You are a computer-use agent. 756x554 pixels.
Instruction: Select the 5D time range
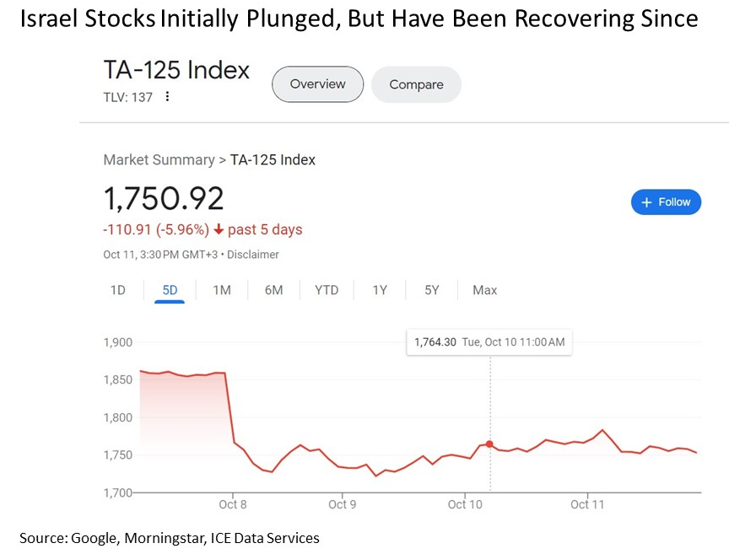(170, 290)
